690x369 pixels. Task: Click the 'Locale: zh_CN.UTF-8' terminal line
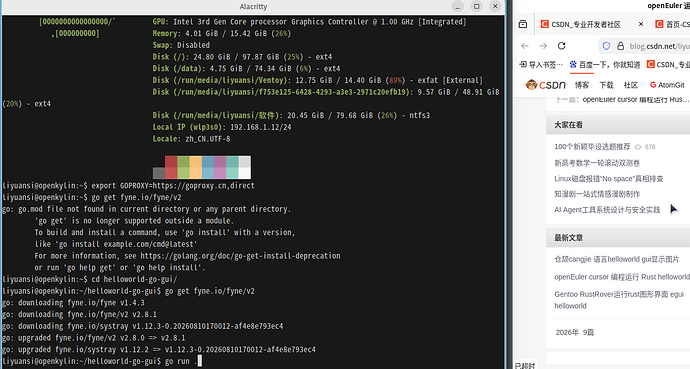click(x=191, y=139)
